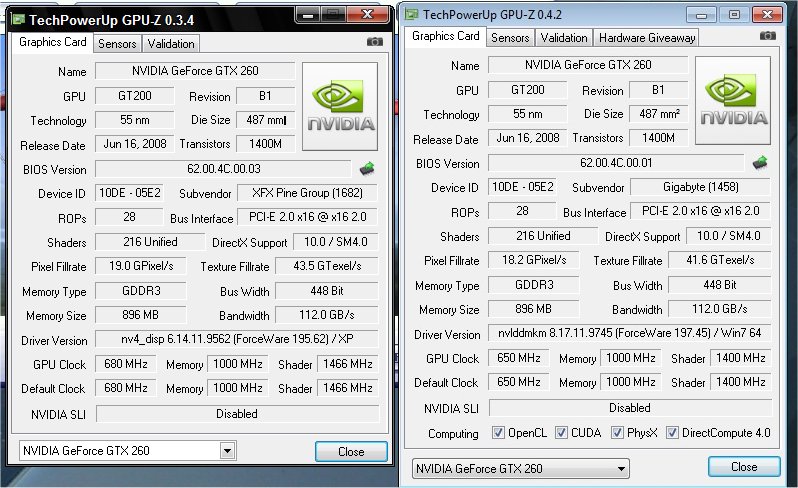The image size is (798, 488).
Task: Click camera screenshot icon in GPU-Z 0.4.2 window
Action: pos(767,36)
